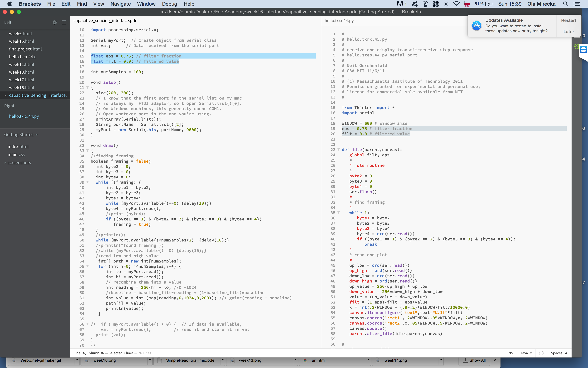Screen dimensions: 588x368
Task: Toggle INS insert/overwrite mode
Action: [510, 353]
